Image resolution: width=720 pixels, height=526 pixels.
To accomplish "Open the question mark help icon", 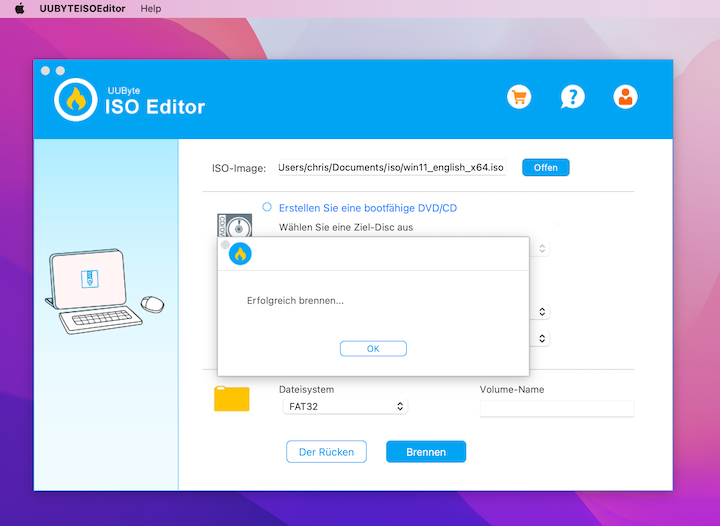I will pos(572,97).
